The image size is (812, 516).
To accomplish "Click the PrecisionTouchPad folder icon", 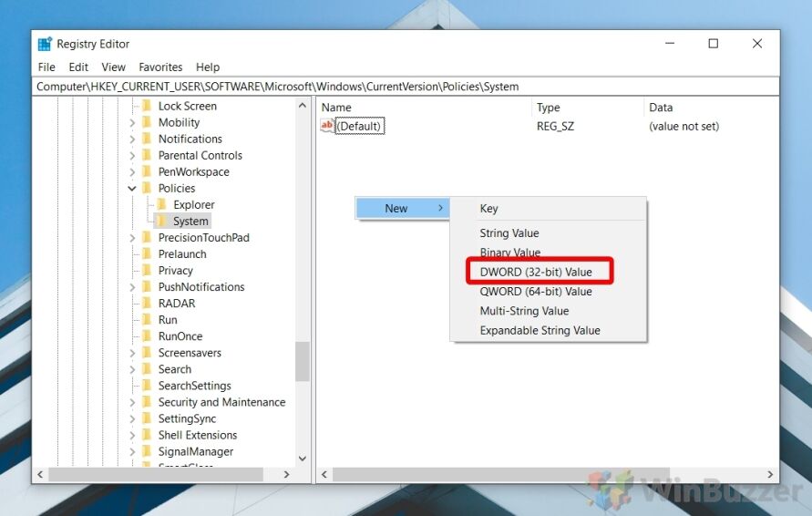I will (x=147, y=237).
